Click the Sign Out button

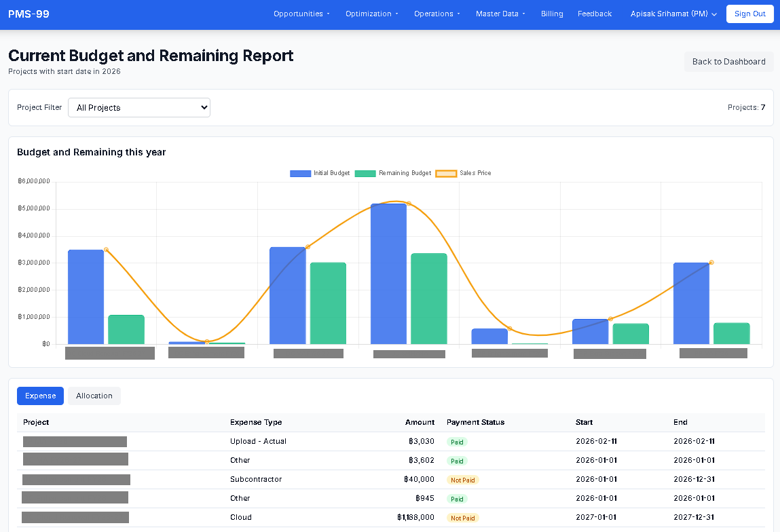(x=749, y=14)
